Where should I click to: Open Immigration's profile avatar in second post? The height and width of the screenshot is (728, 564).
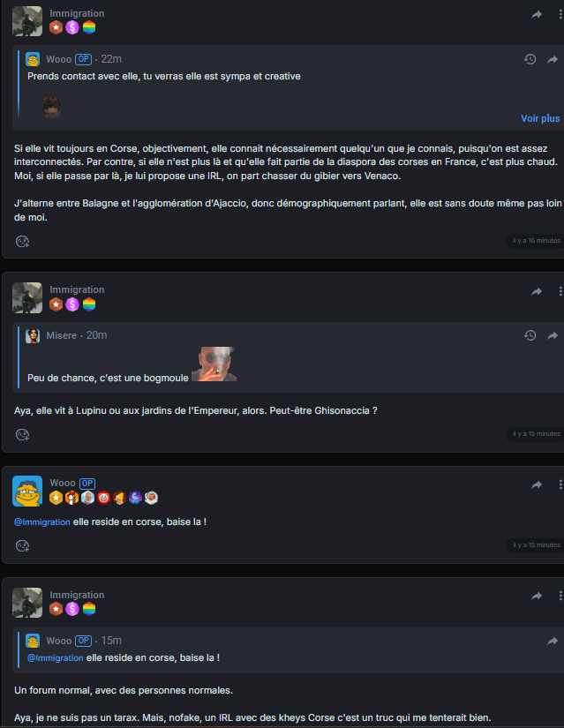[x=27, y=297]
